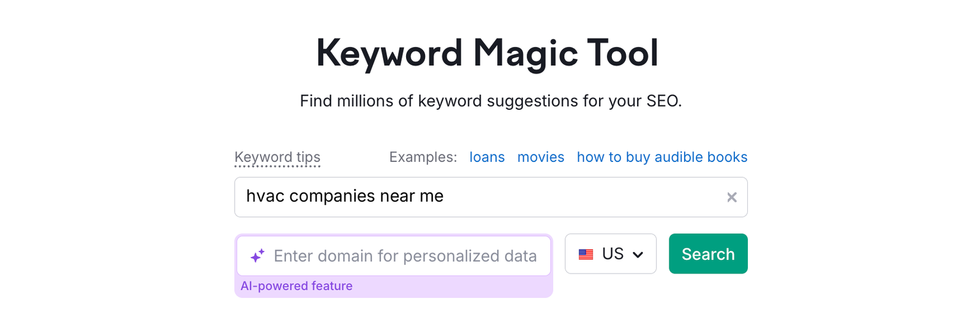Select the 'US' text in country selector

(x=612, y=254)
